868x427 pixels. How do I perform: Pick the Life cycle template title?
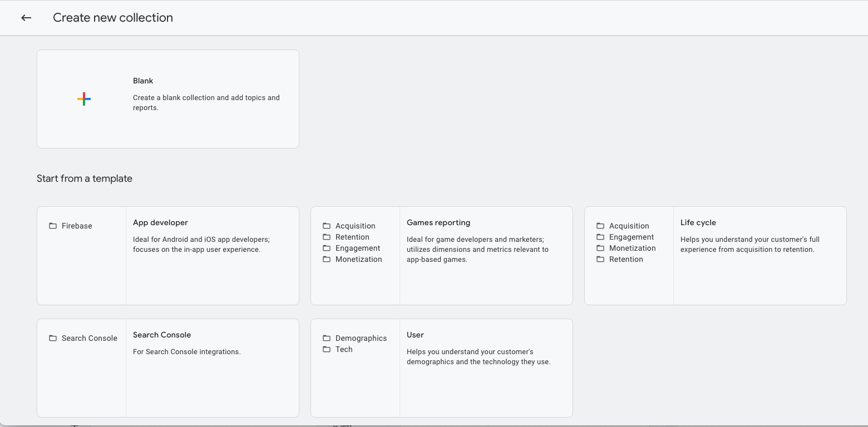tap(698, 222)
